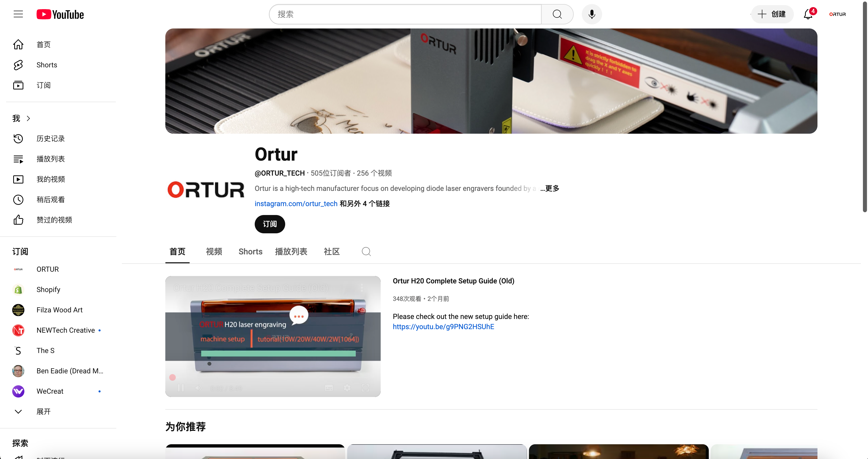The image size is (868, 459).
Task: Open notifications bell with 4 badge
Action: (x=808, y=14)
